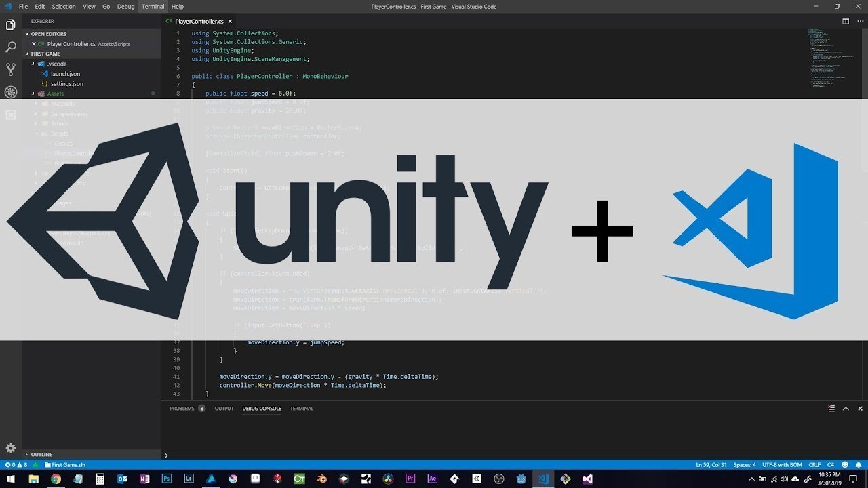Open Outlook from the taskbar

point(122,479)
